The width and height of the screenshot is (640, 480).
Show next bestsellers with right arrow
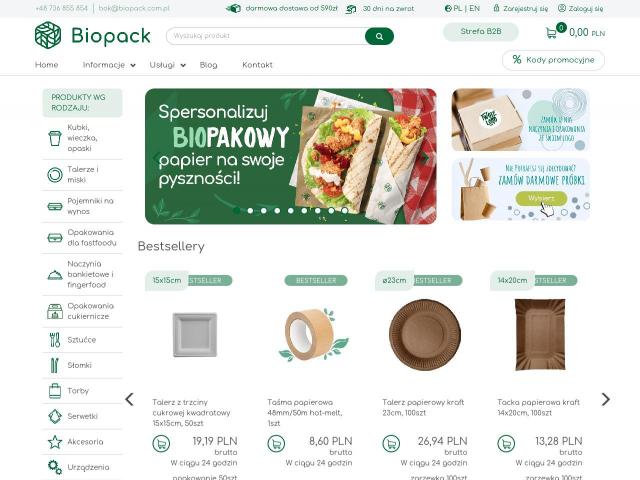coord(606,399)
